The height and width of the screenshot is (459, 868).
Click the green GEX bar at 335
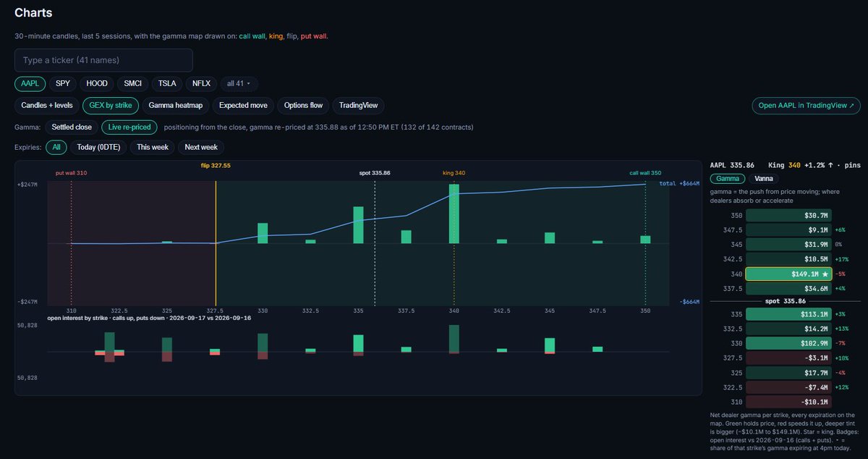(x=358, y=224)
